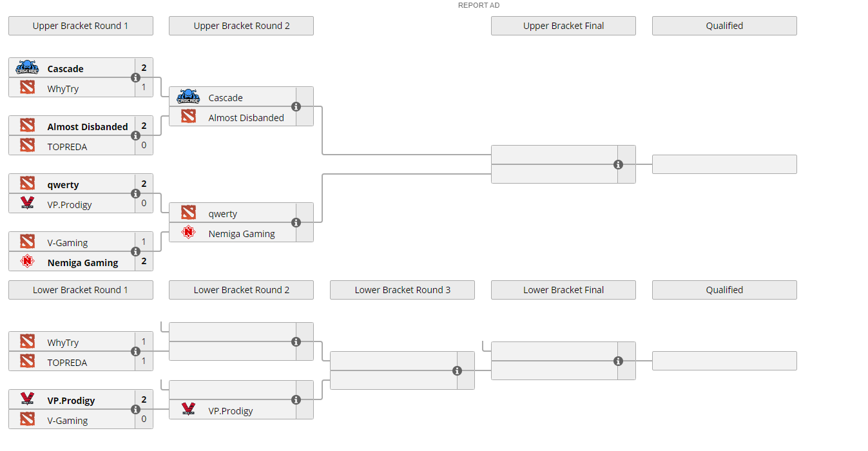The height and width of the screenshot is (451, 868).
Task: Open Lower Bracket Round 3 match info
Action: [457, 371]
